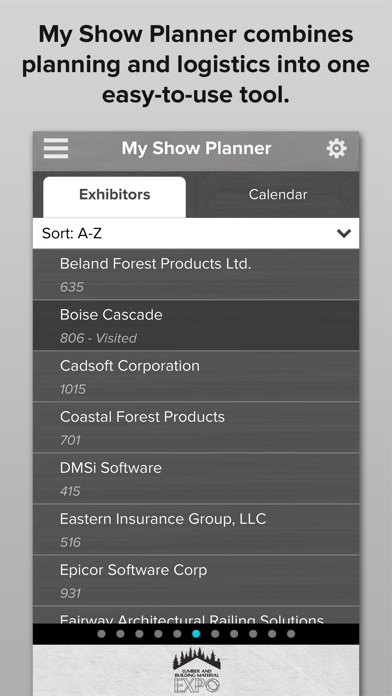Open the visited Boise Cascade exhibitor

pos(196,325)
